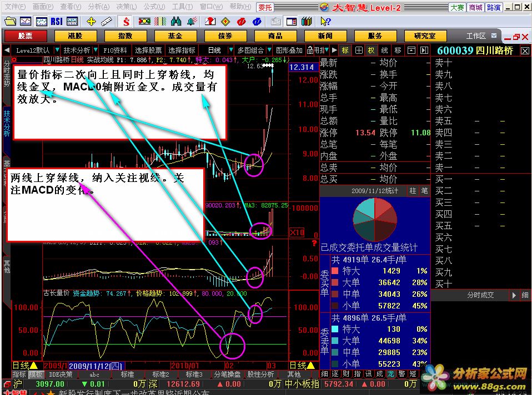Click the blue circular logo icon
Viewport: 532px width, 395px height.
click(257, 22)
